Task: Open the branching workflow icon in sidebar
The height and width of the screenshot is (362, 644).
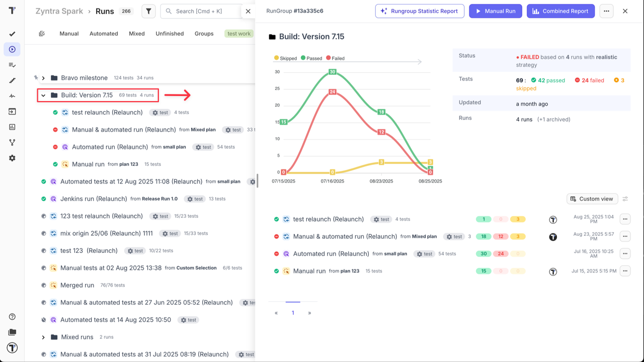Action: 12,142
